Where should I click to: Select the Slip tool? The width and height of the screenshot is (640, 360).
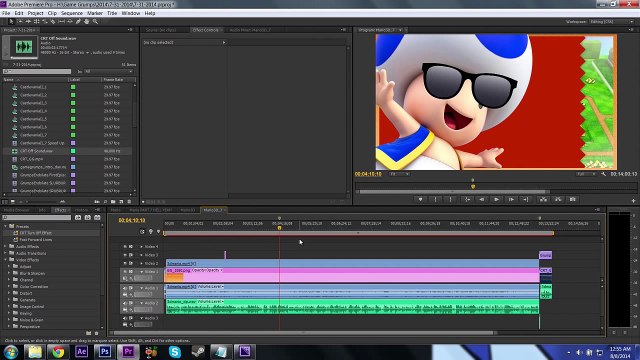click(x=62, y=22)
